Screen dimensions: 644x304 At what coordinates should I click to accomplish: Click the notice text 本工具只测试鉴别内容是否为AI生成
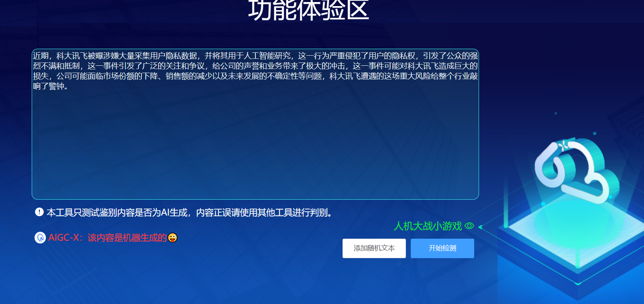pos(117,212)
